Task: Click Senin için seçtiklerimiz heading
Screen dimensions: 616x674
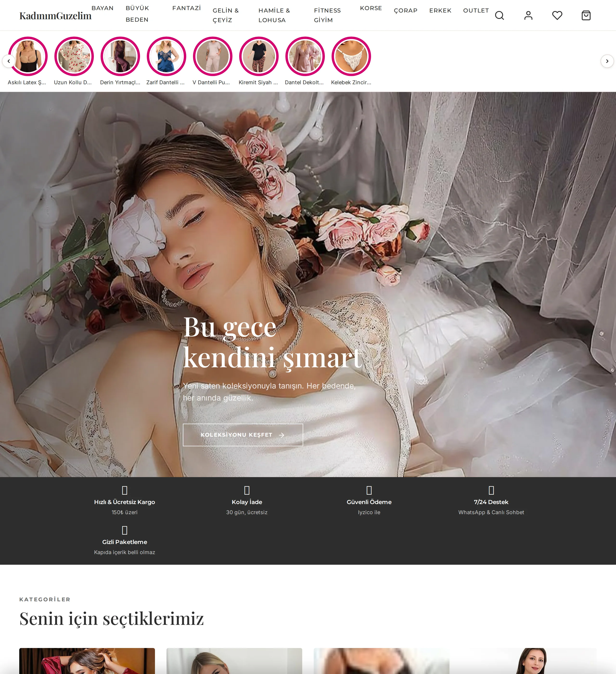Action: [x=111, y=618]
